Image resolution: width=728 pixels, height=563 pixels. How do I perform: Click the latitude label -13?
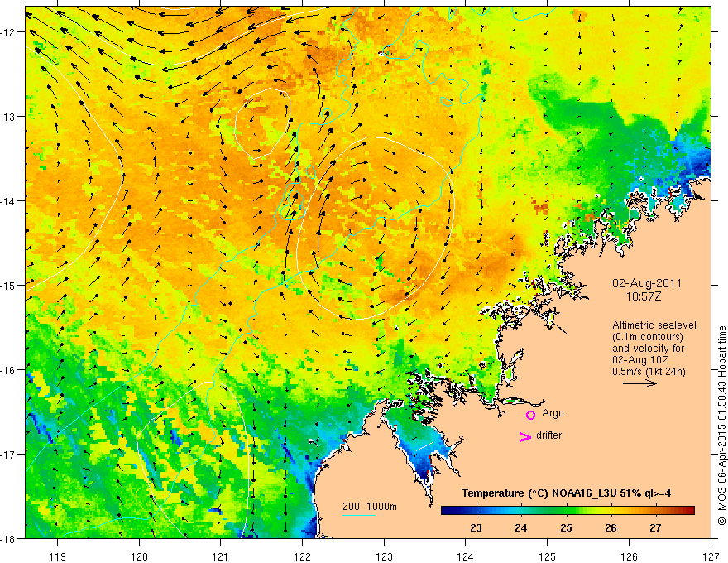[9, 117]
